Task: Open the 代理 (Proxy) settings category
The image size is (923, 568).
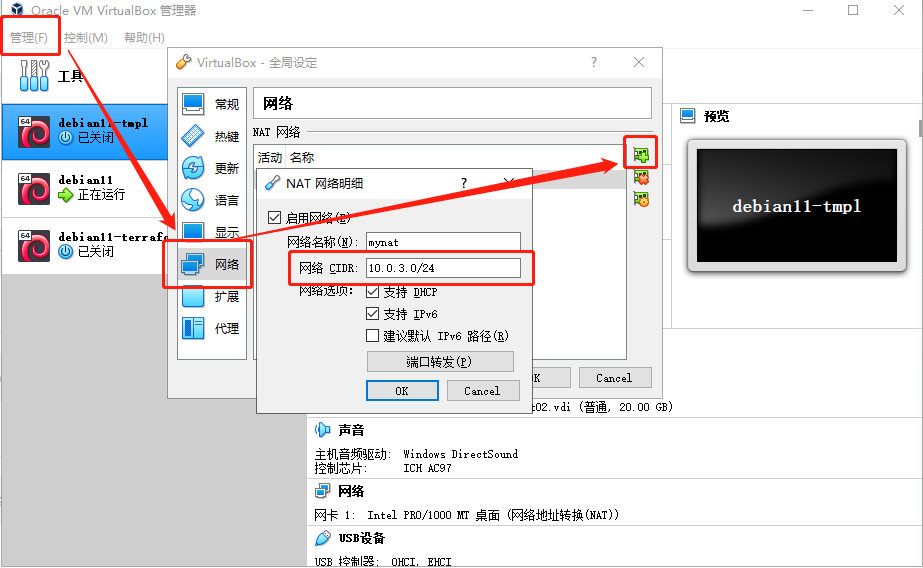Action: click(x=210, y=328)
